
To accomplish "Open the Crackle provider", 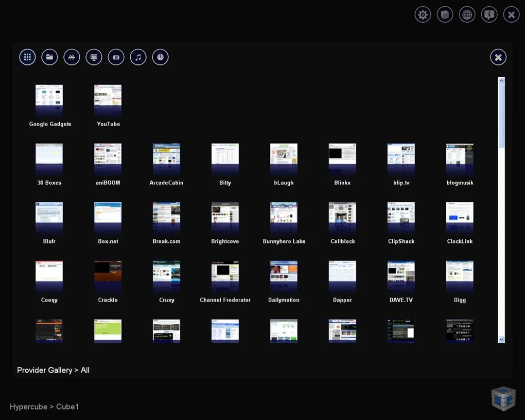I will [108, 276].
